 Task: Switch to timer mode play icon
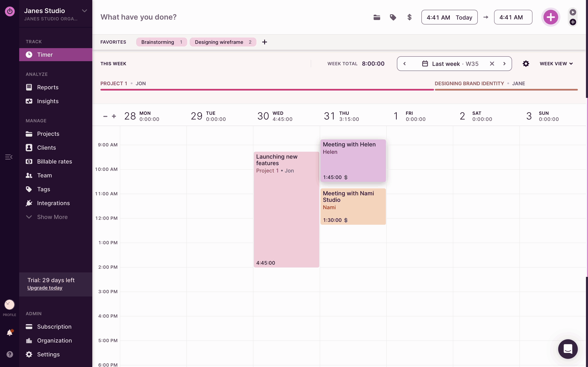click(x=573, y=12)
